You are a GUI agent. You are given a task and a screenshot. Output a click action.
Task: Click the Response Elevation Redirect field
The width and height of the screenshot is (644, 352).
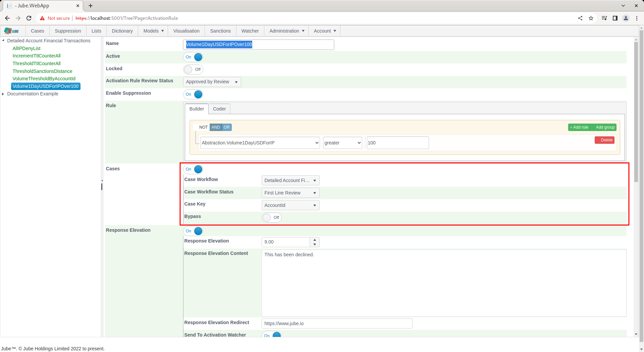click(x=337, y=323)
